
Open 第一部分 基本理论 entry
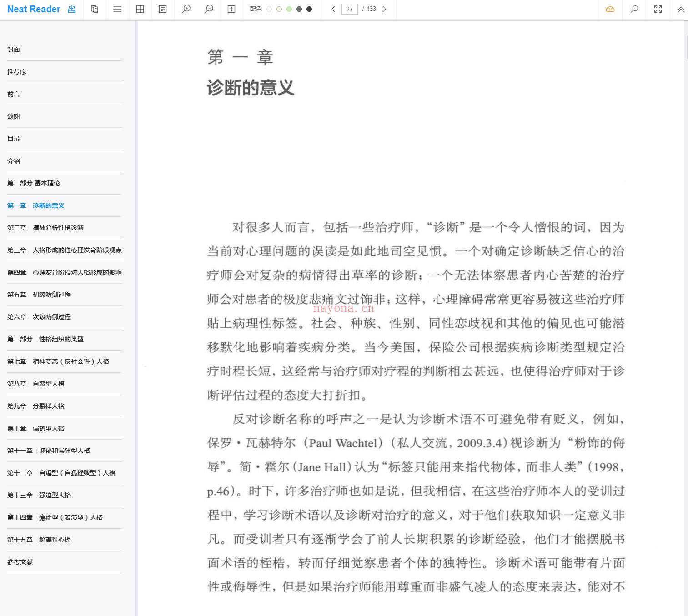point(34,183)
